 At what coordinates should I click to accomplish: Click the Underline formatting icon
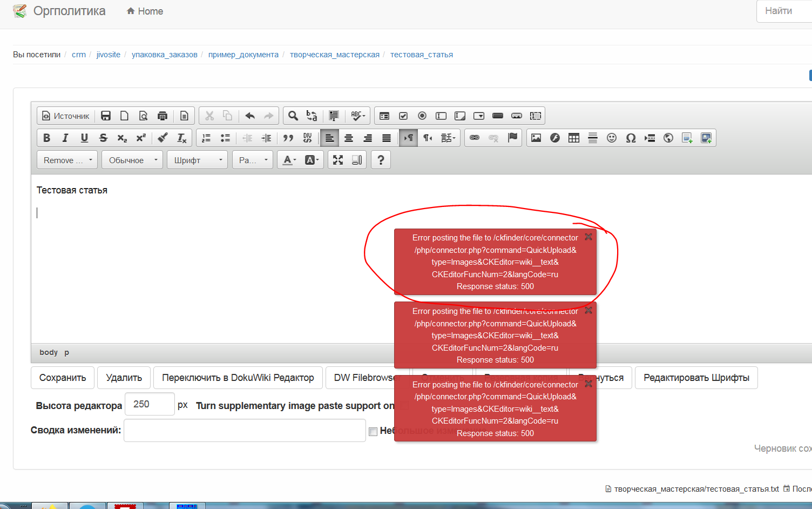(x=84, y=138)
